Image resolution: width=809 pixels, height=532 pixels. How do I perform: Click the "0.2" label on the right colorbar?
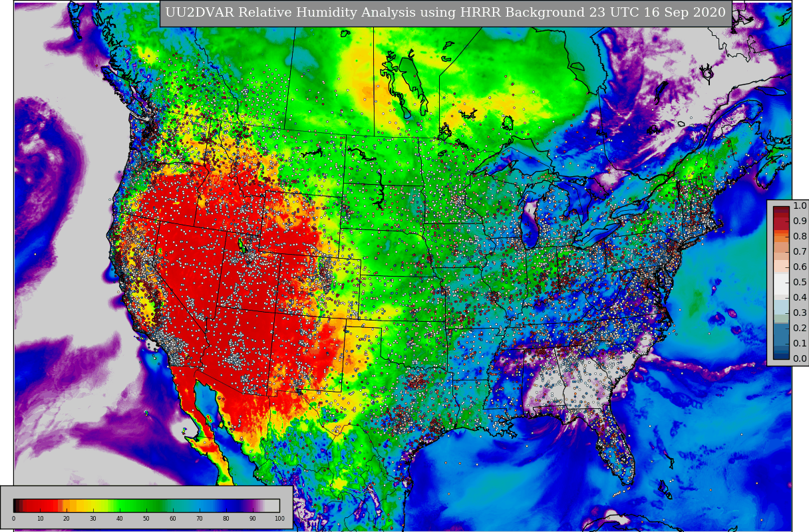pyautogui.click(x=799, y=329)
